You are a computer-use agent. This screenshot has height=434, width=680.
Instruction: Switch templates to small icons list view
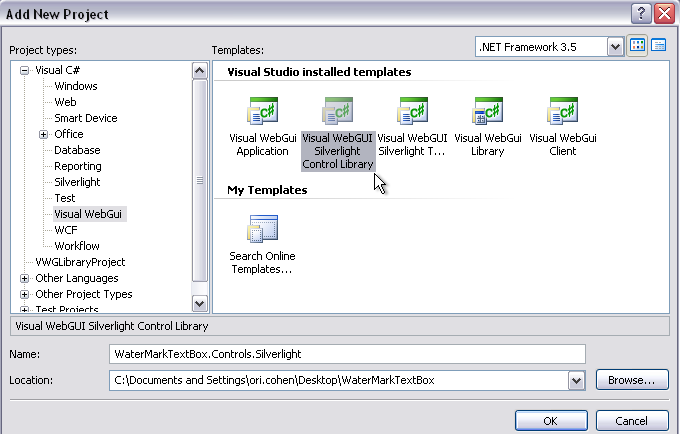click(x=658, y=45)
